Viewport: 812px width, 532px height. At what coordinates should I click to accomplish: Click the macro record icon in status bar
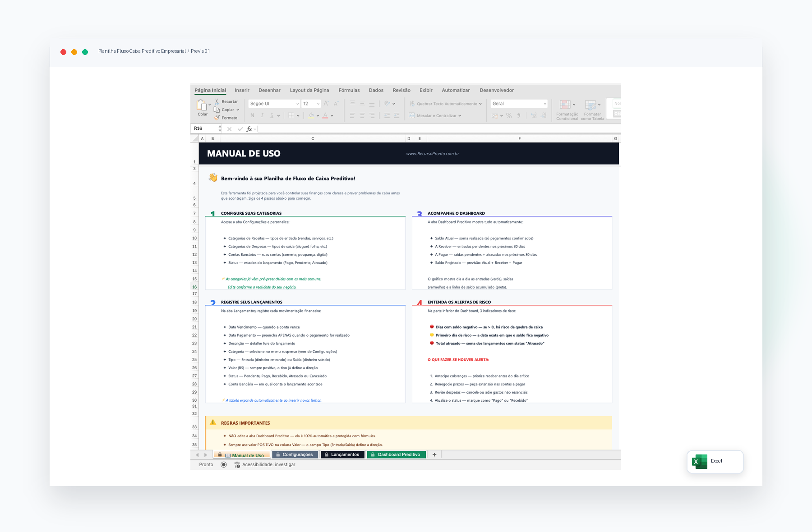click(224, 464)
